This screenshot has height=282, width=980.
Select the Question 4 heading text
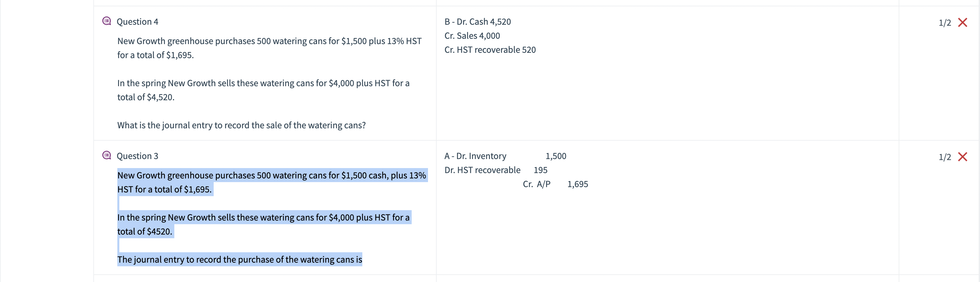137,22
